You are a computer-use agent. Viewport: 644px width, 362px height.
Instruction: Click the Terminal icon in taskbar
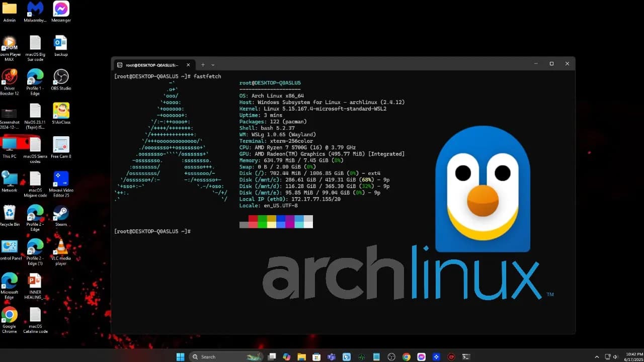[466, 357]
